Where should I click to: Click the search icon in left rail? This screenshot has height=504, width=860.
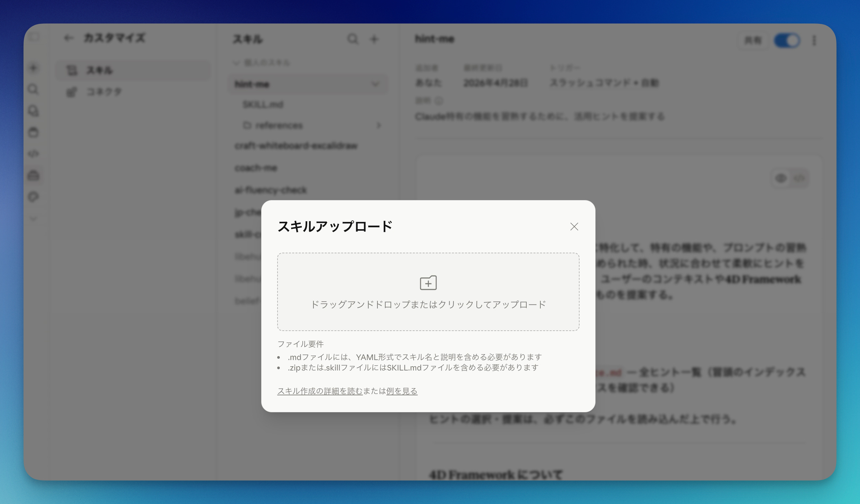click(33, 89)
